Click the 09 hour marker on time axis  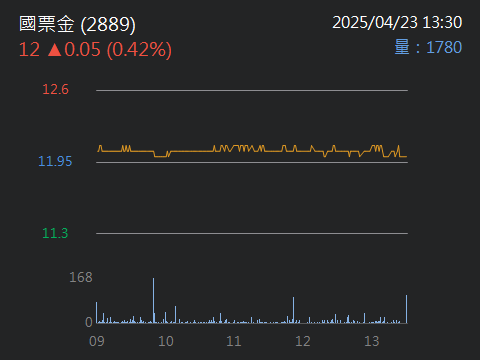[x=97, y=341]
